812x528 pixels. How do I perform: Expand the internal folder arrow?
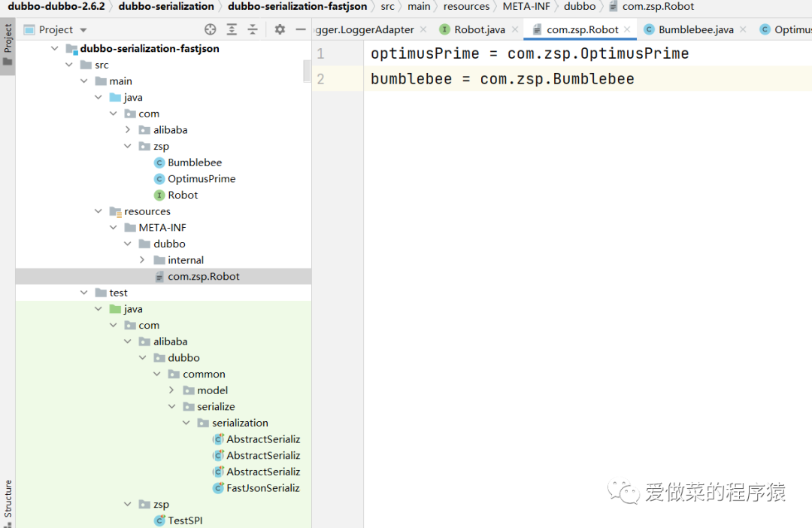pos(142,259)
